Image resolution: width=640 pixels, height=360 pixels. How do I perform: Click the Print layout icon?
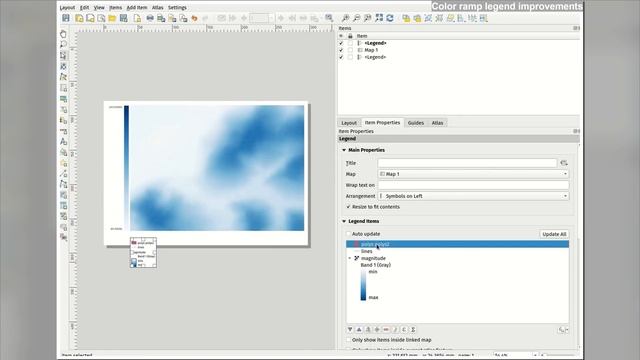tap(150, 18)
